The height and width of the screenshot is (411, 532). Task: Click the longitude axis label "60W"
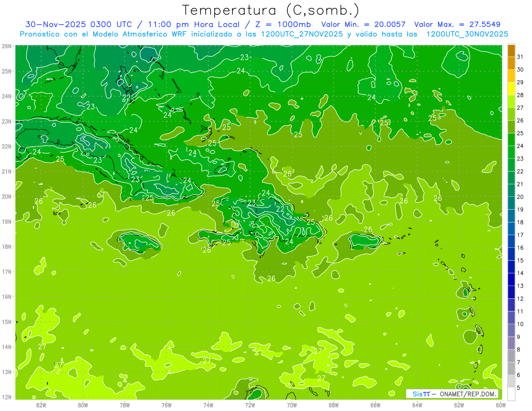click(501, 405)
